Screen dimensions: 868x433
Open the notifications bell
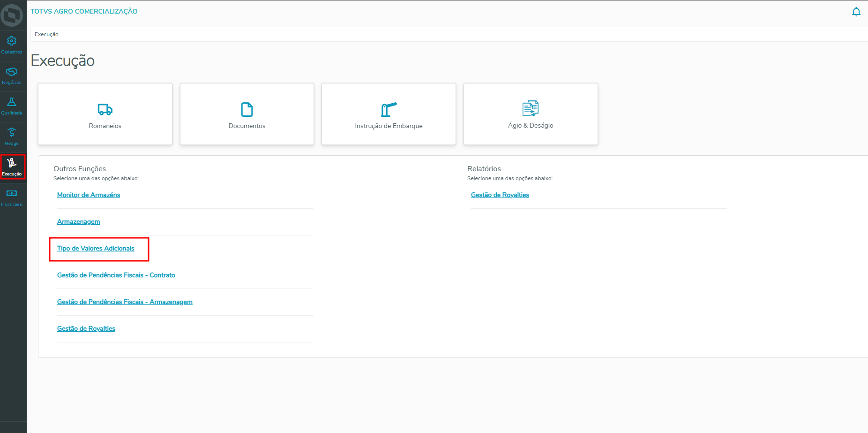point(856,12)
